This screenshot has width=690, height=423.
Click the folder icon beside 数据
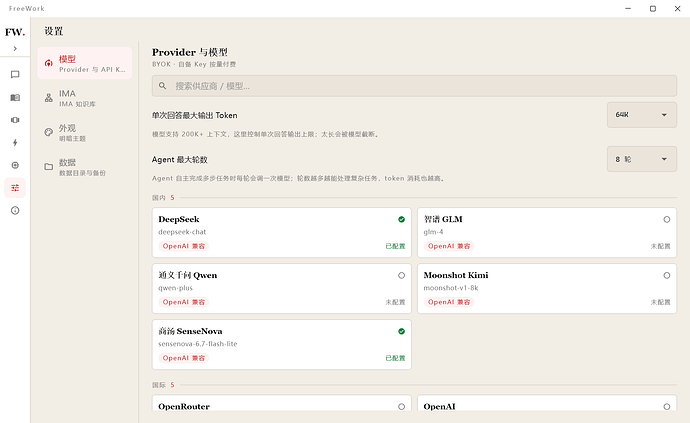coord(48,166)
